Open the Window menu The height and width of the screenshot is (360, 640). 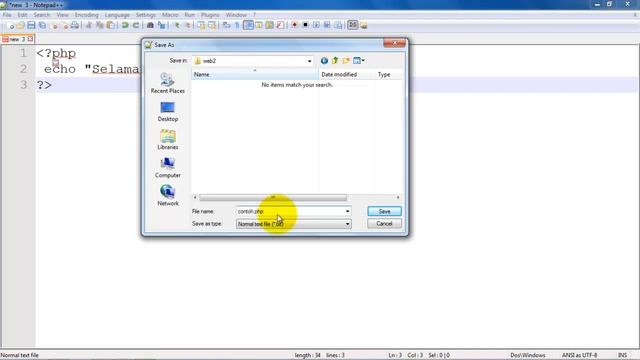pyautogui.click(x=236, y=15)
